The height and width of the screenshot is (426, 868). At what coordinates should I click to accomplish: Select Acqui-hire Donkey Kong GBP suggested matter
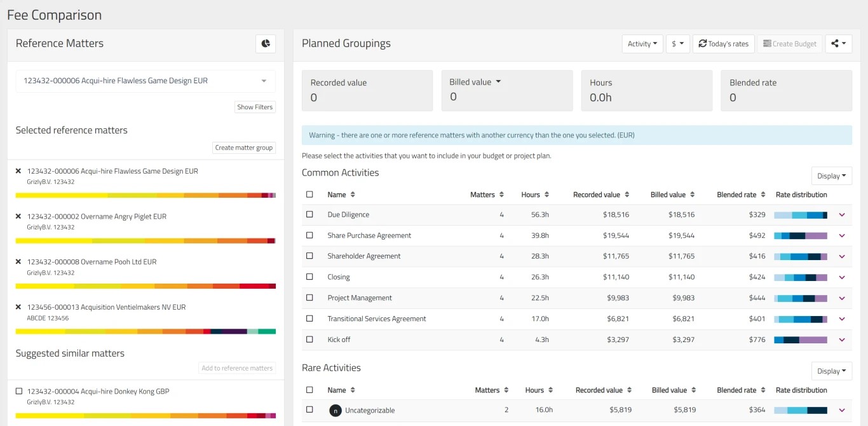pyautogui.click(x=19, y=391)
